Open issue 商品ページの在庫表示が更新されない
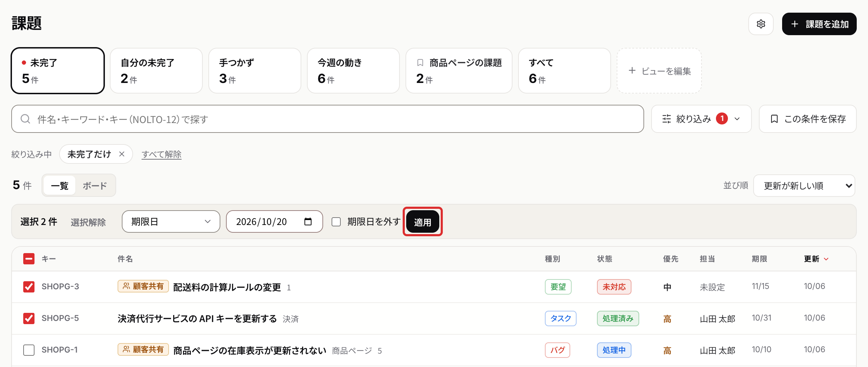 [x=250, y=350]
